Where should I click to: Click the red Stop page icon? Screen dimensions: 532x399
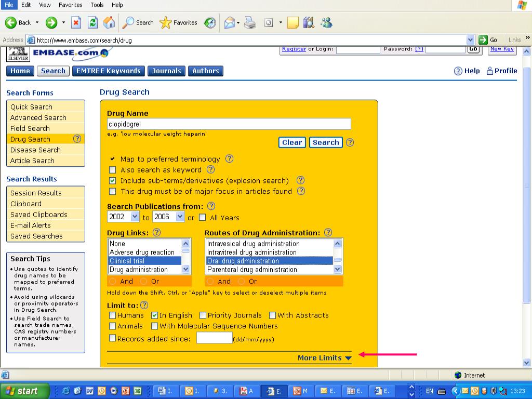tap(76, 23)
